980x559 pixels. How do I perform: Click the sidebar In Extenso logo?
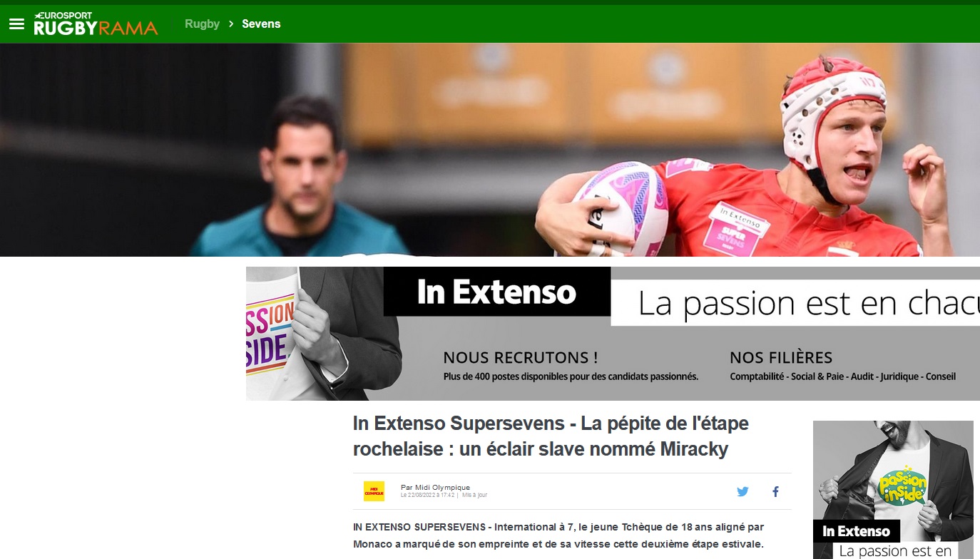click(857, 531)
